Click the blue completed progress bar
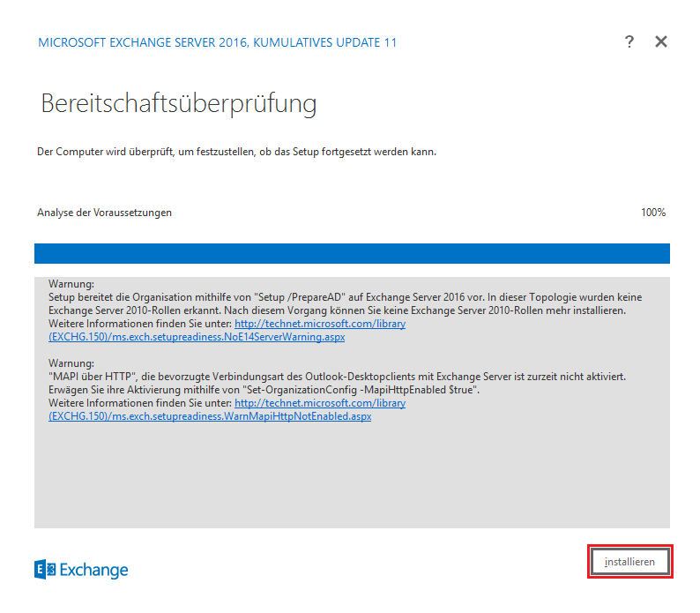The width and height of the screenshot is (700, 613). coord(352,253)
